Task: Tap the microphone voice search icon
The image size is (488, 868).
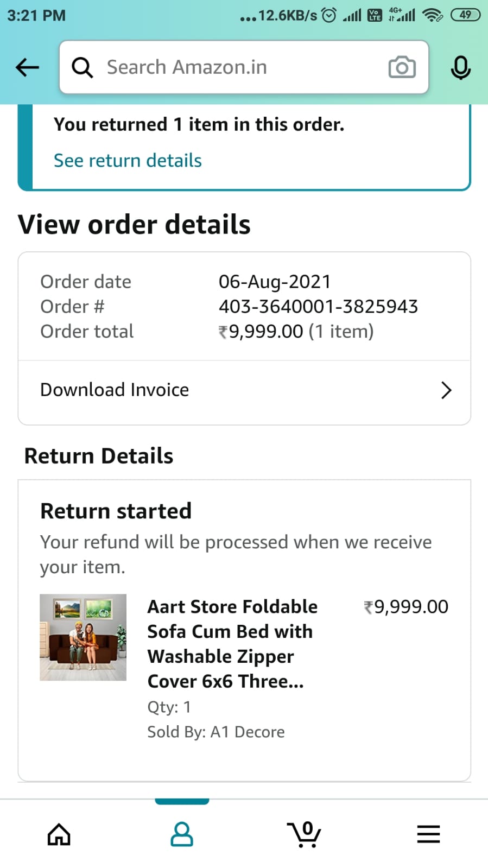Action: click(460, 67)
